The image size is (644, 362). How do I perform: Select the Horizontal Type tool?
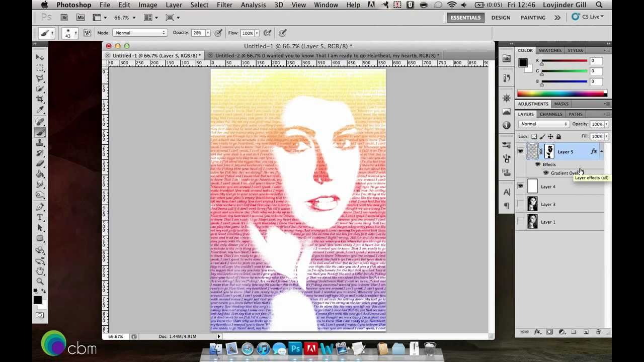click(x=40, y=217)
